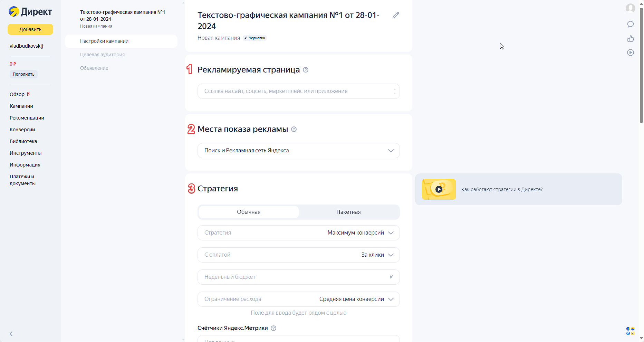The image size is (644, 342).
Task: Click the thumbs-up feedback icon
Action: [x=631, y=38]
